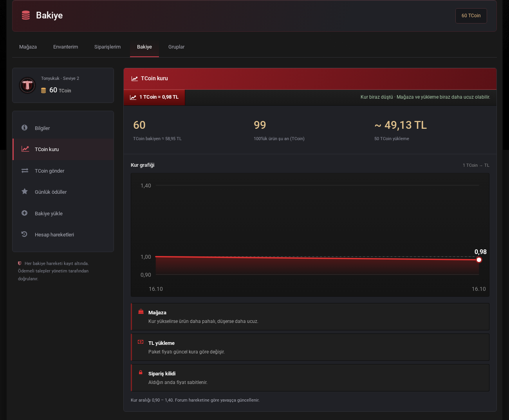This screenshot has height=420, width=509.
Task: Click the lock icon in Sipariş kilidi card
Action: coord(141,372)
